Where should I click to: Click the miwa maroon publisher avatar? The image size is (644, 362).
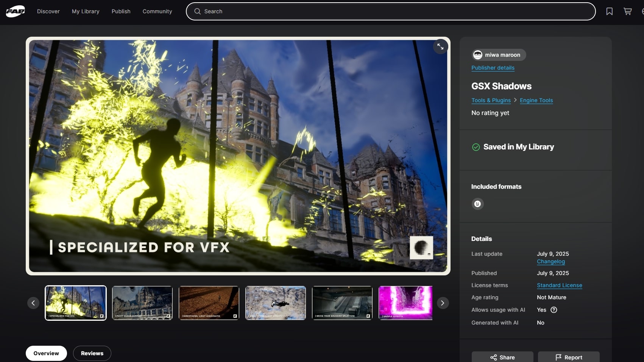click(478, 55)
